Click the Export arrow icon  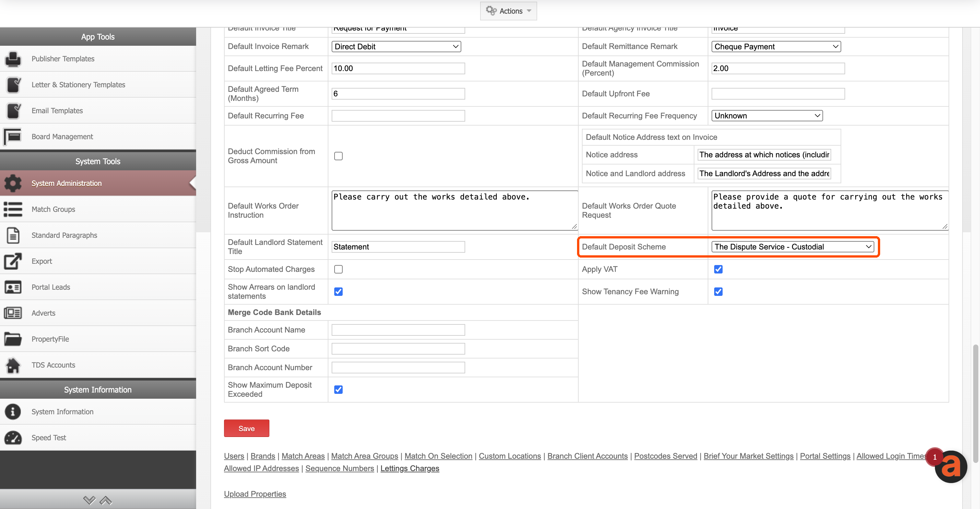tap(13, 261)
